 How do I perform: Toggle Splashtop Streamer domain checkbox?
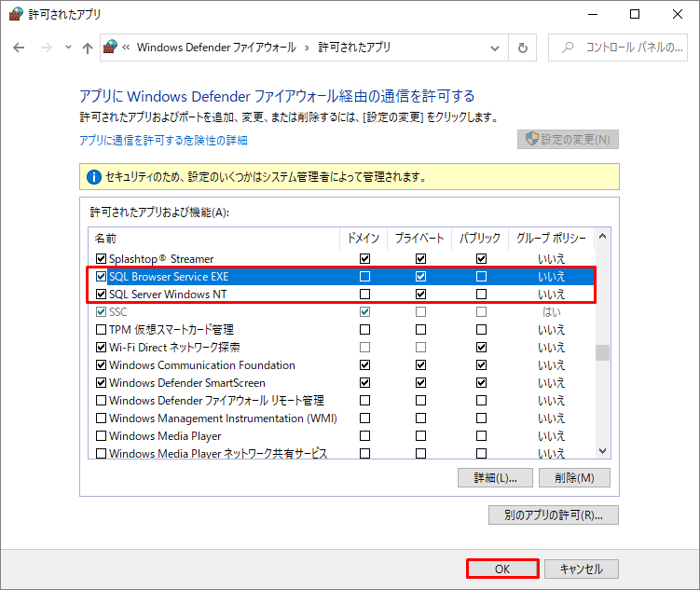tap(364, 259)
